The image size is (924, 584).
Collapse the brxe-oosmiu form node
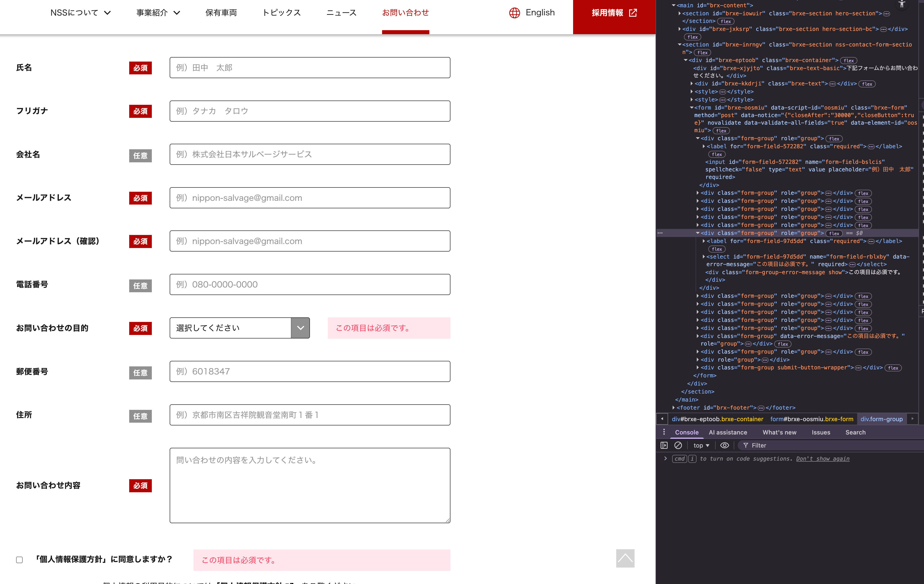[x=691, y=108]
